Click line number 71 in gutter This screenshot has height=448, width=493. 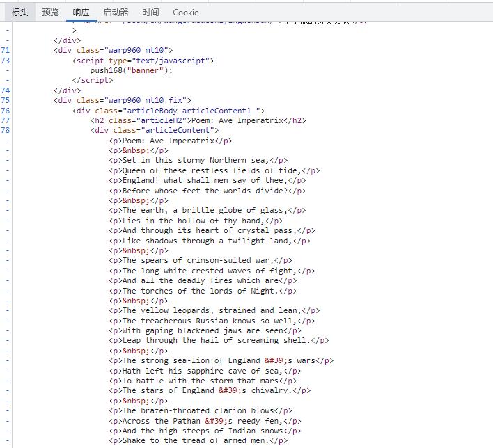(6, 50)
